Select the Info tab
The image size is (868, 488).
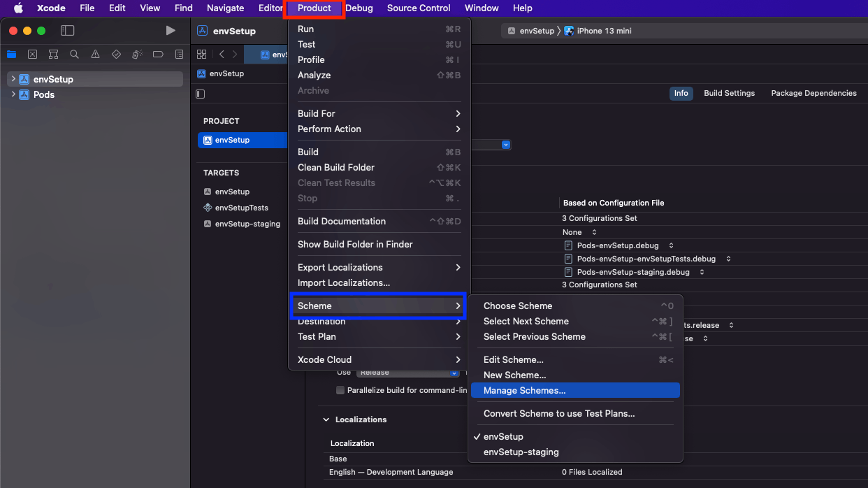coord(681,93)
